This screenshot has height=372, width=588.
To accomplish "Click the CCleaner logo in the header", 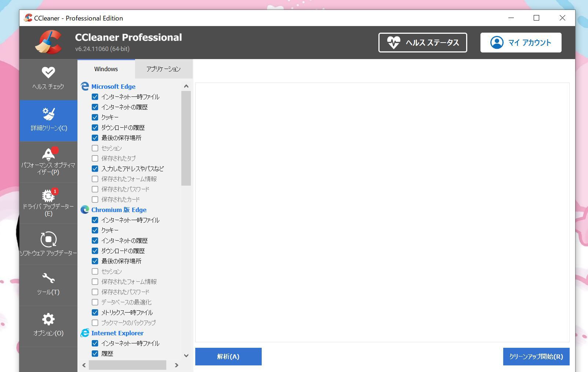I will click(x=49, y=43).
